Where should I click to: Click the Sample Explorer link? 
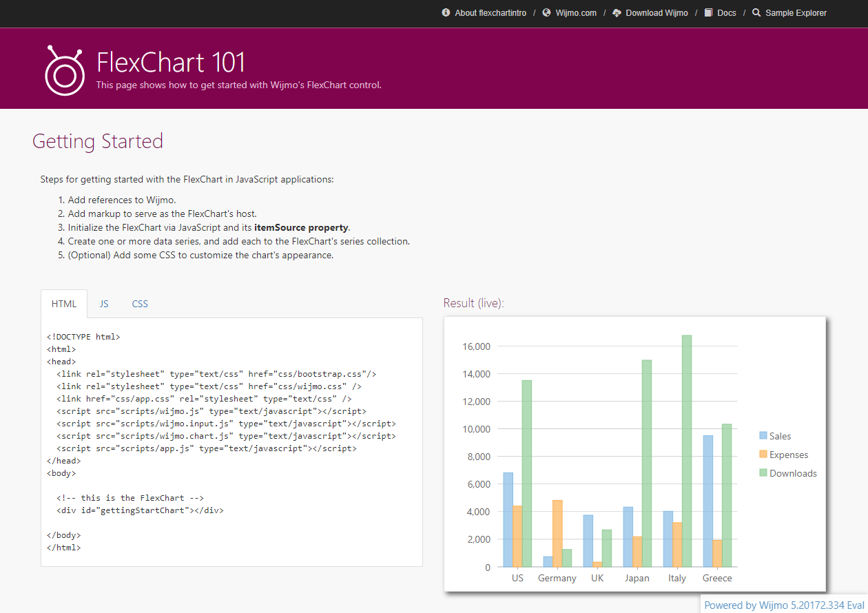796,13
